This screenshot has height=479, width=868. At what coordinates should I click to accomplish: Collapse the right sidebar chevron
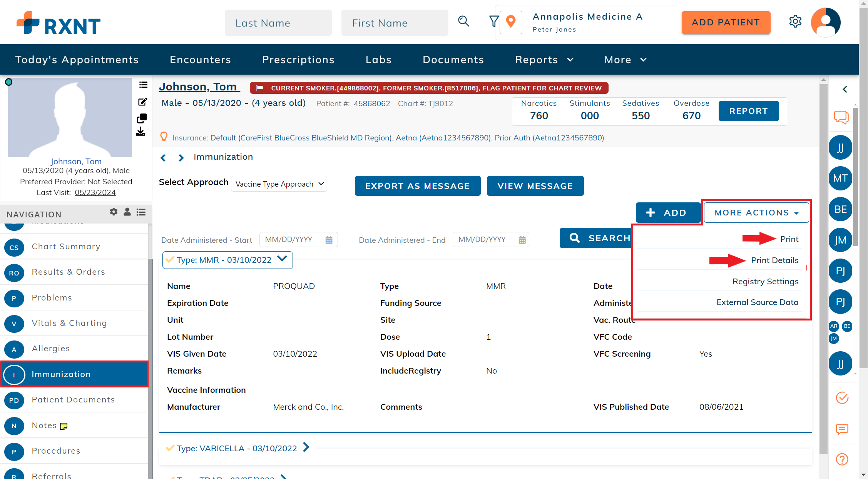point(845,90)
